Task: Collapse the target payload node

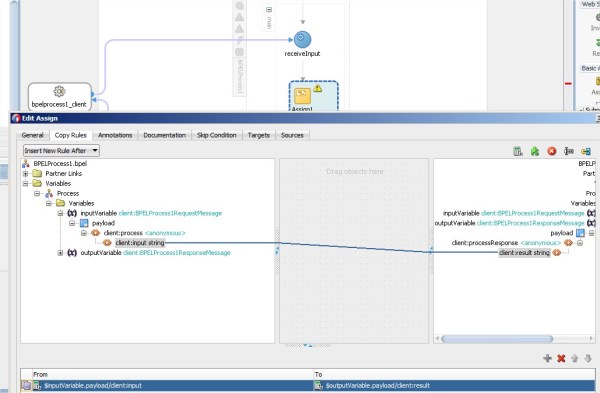Action: point(592,233)
